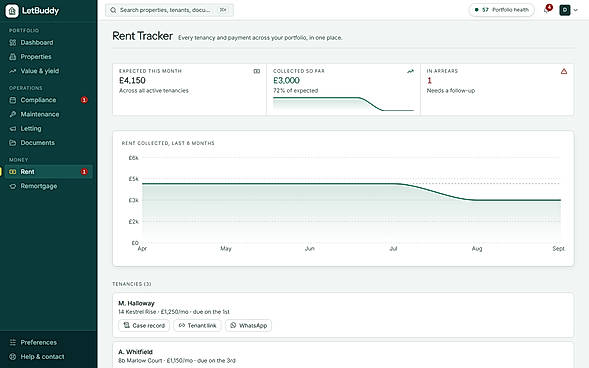Open Remortgage page

click(49, 186)
